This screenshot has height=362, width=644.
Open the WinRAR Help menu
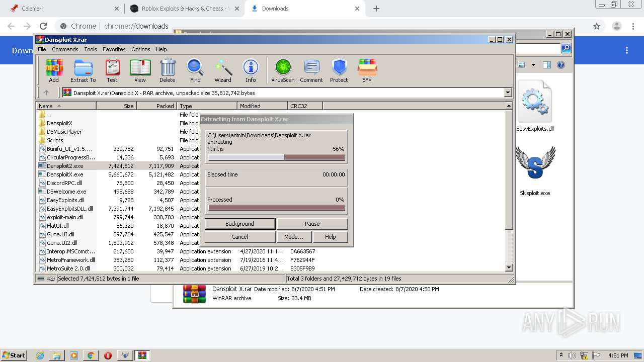click(x=162, y=49)
